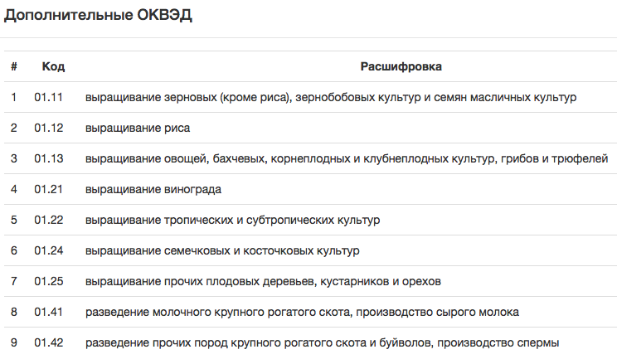Click row number 4 in the table

pyautogui.click(x=14, y=189)
